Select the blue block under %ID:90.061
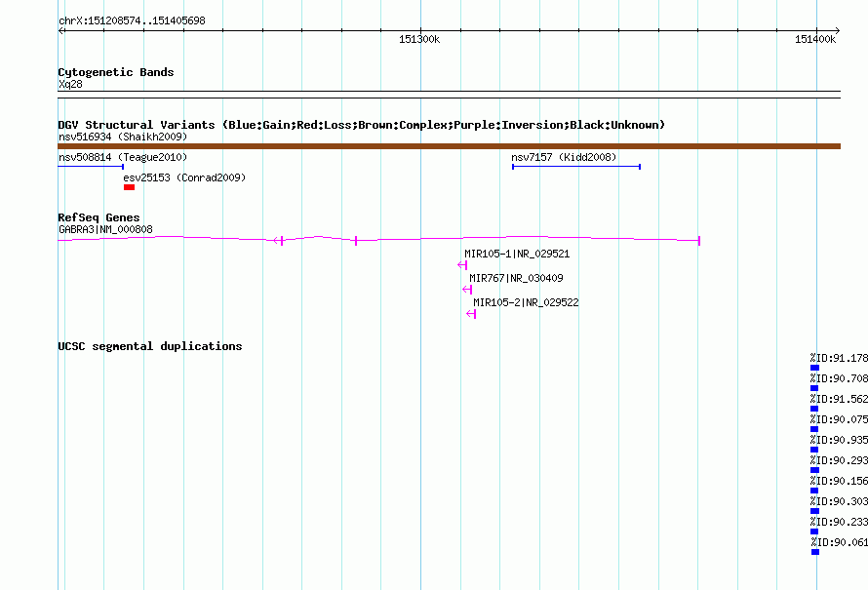Image resolution: width=868 pixels, height=590 pixels. point(815,552)
